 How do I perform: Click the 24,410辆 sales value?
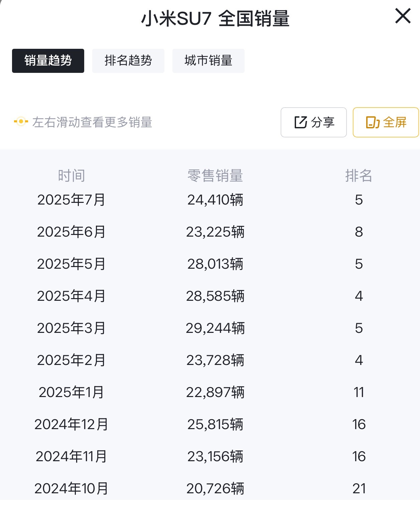(x=215, y=200)
